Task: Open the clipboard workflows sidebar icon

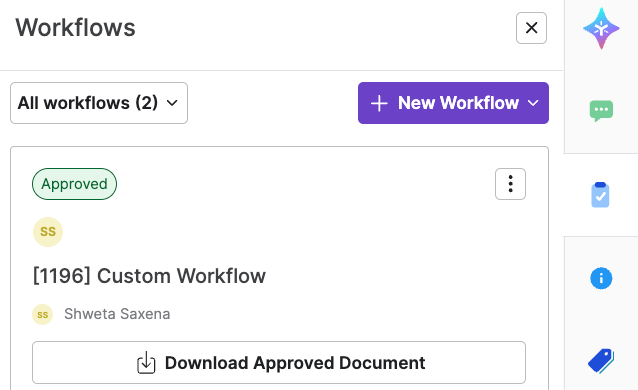Action: (x=600, y=195)
